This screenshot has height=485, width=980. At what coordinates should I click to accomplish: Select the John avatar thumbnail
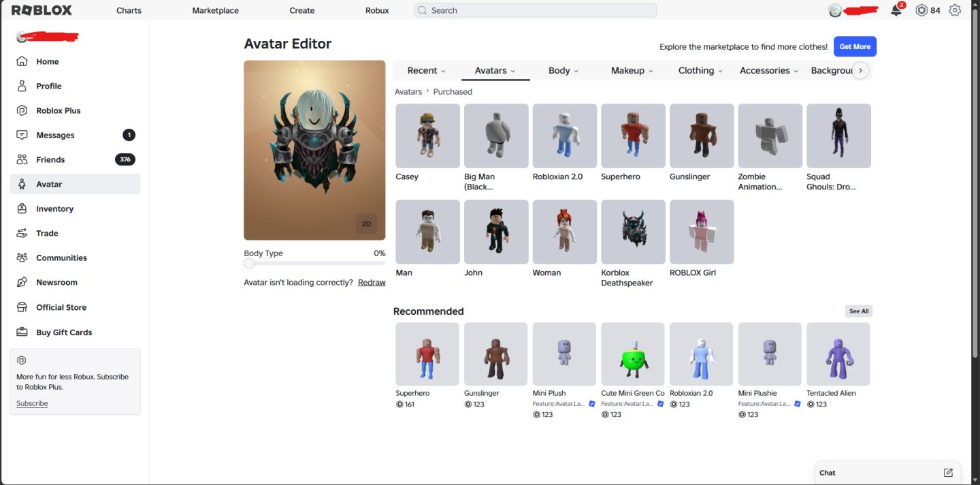[496, 232]
